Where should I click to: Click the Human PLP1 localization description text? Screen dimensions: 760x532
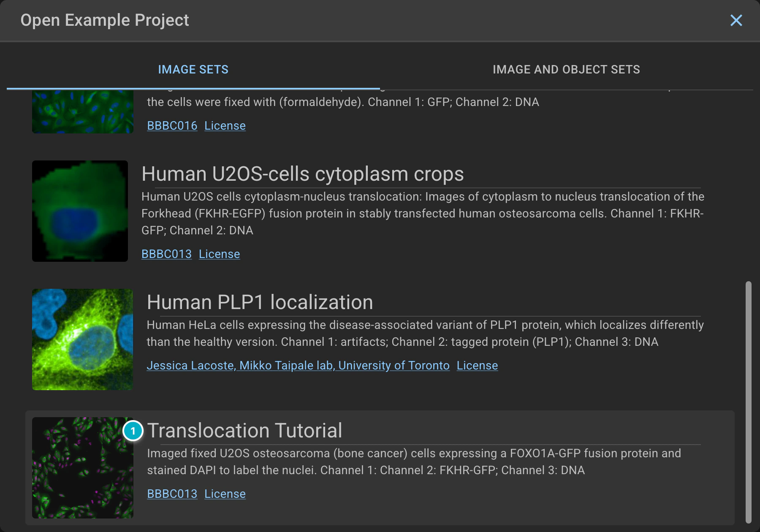coord(425,334)
